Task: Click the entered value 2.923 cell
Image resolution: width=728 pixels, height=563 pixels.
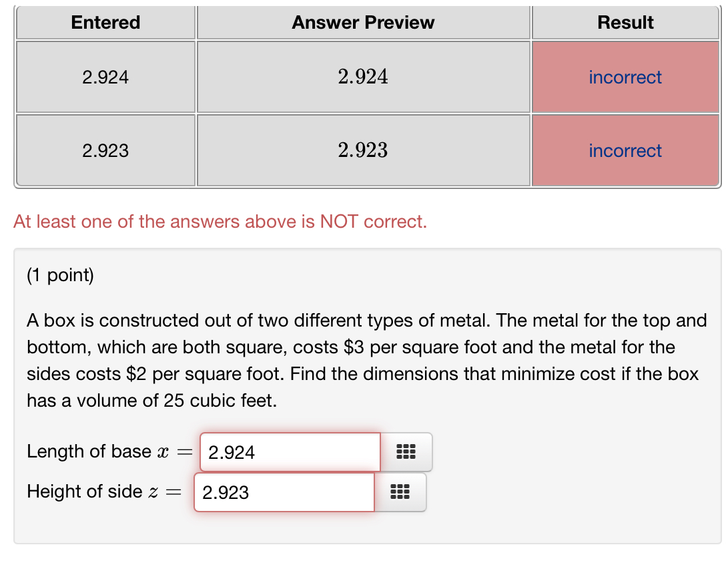Action: 105,150
